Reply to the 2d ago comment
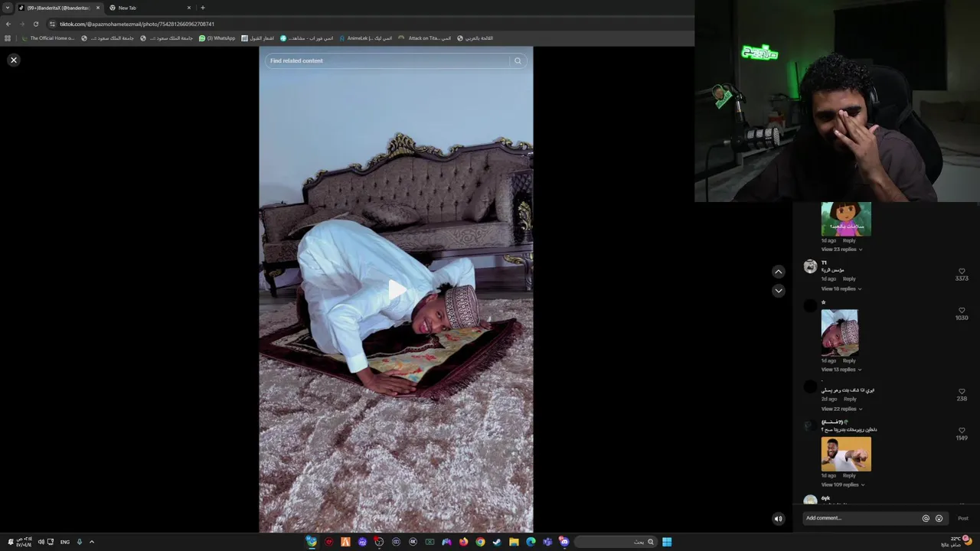The height and width of the screenshot is (551, 980). click(850, 399)
